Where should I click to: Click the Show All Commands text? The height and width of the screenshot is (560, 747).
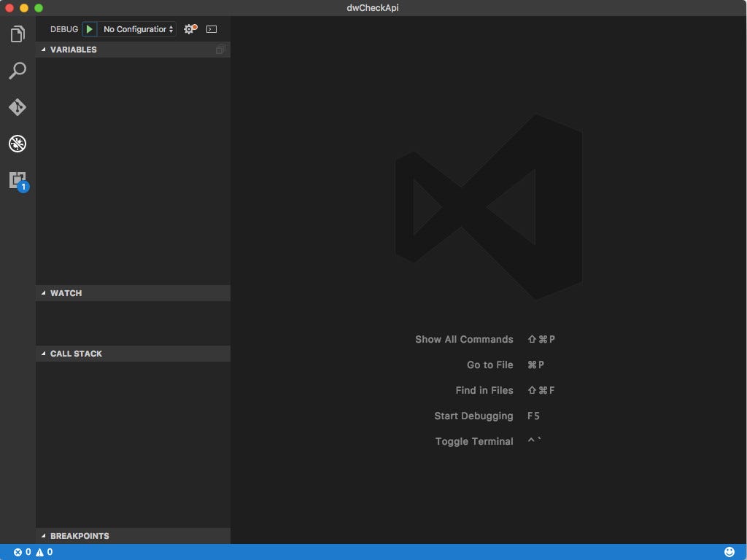click(x=464, y=339)
